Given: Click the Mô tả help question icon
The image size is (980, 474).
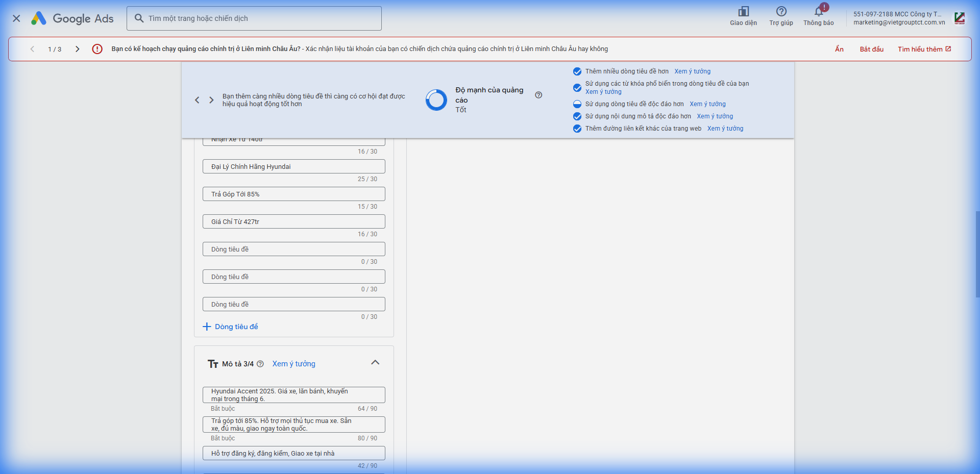Looking at the screenshot, I should pyautogui.click(x=260, y=364).
